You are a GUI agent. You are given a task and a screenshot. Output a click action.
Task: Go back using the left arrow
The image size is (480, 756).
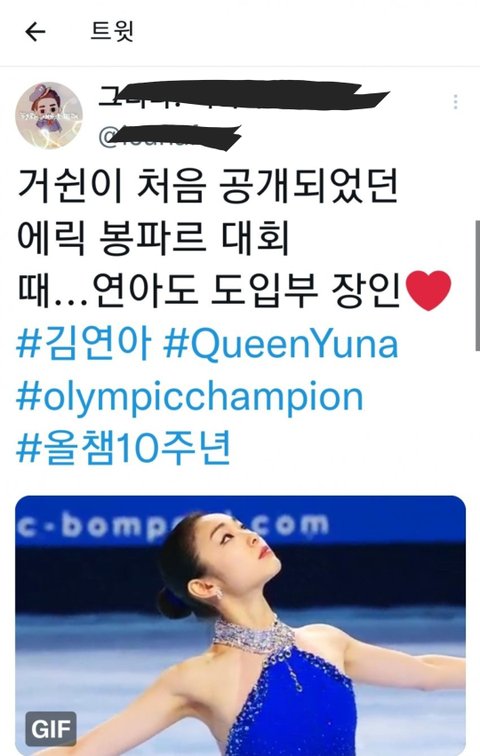(x=35, y=32)
